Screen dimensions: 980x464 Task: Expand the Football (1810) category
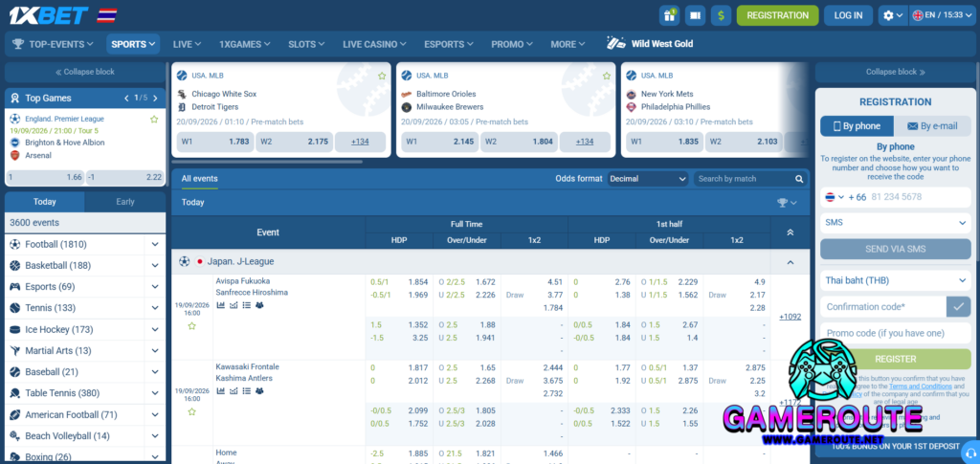155,244
